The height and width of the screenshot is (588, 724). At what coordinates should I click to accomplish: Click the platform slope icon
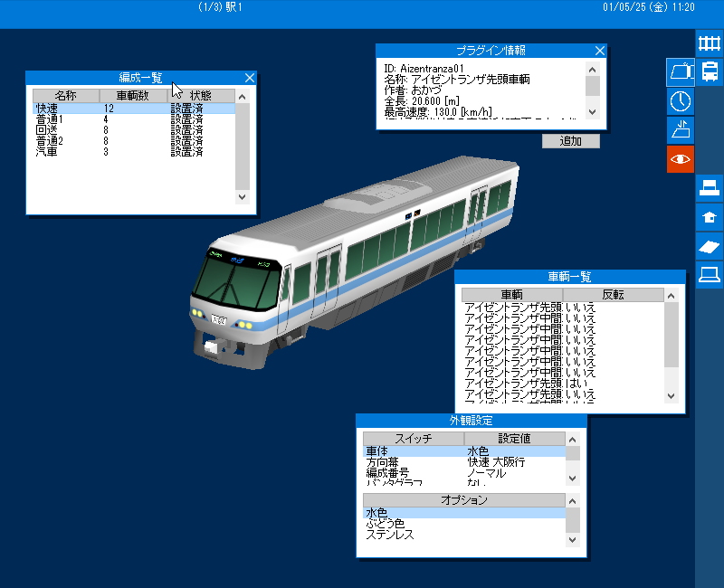680,130
